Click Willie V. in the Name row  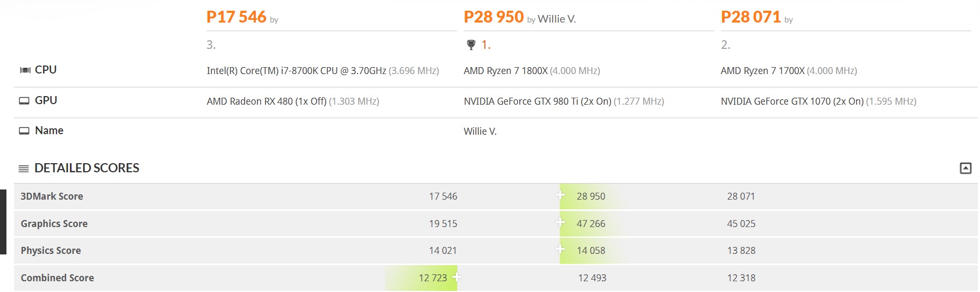pos(480,132)
